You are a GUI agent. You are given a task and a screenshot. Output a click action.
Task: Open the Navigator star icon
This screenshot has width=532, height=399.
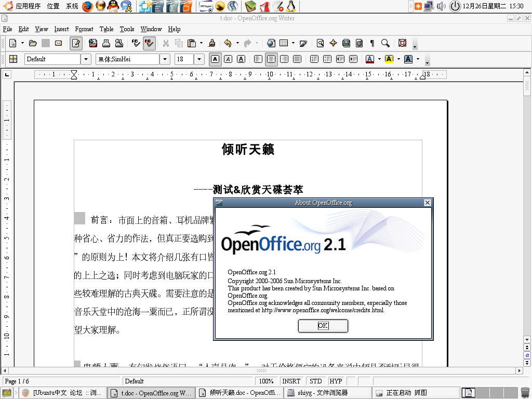coord(333,43)
